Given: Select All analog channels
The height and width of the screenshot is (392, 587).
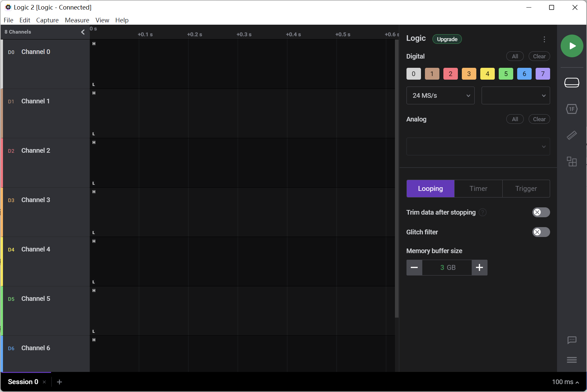Looking at the screenshot, I should (515, 119).
